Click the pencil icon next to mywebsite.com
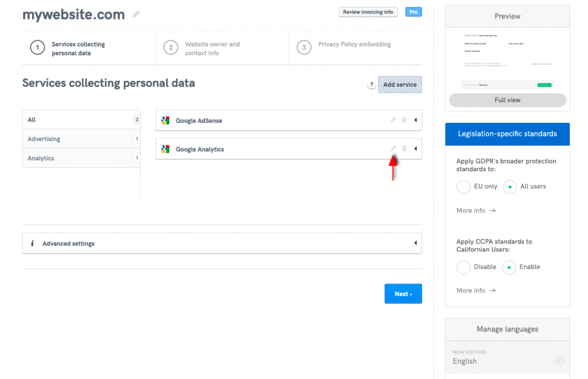 pos(136,14)
